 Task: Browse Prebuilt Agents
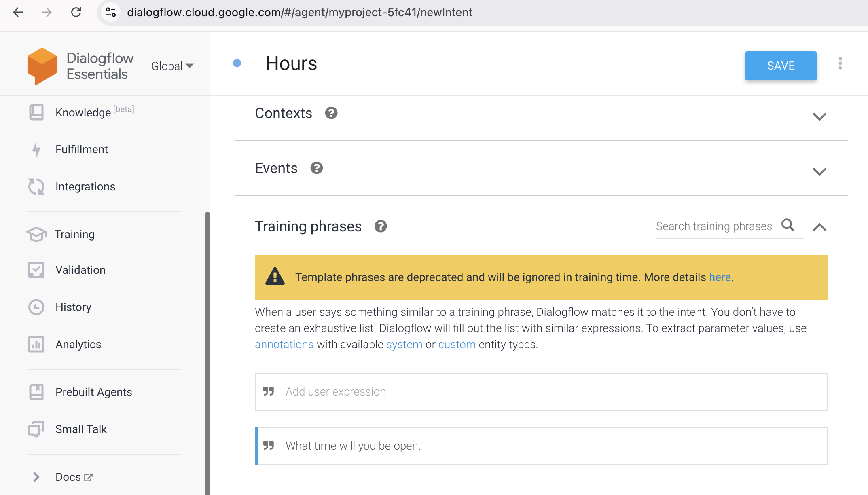[93, 392]
